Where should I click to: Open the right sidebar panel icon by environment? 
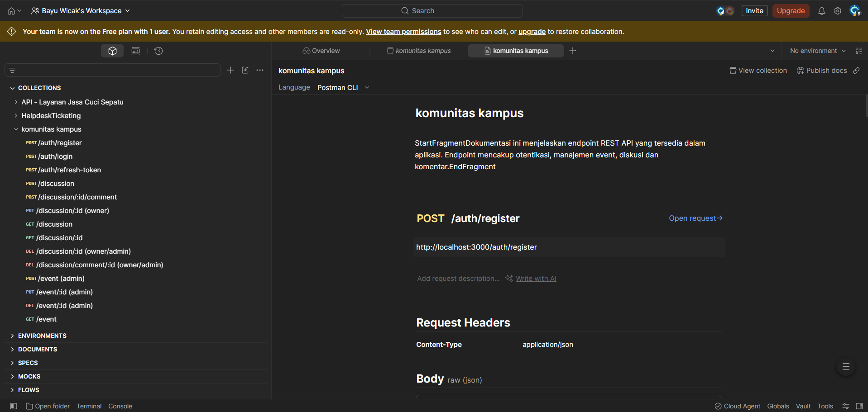pyautogui.click(x=859, y=51)
